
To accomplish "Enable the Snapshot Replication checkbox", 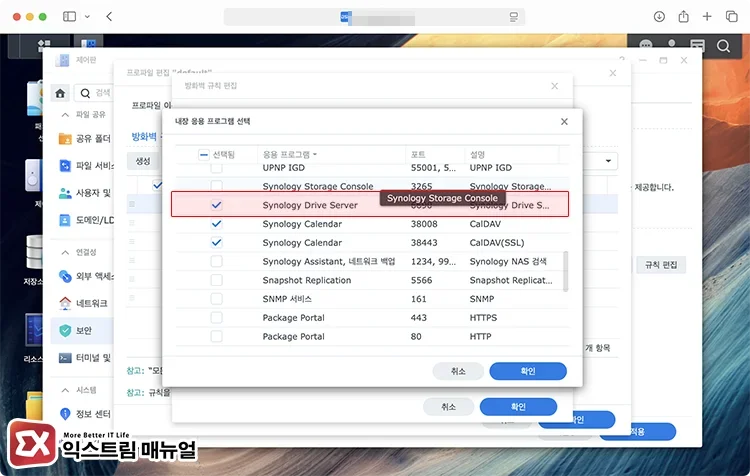I will coord(217,281).
